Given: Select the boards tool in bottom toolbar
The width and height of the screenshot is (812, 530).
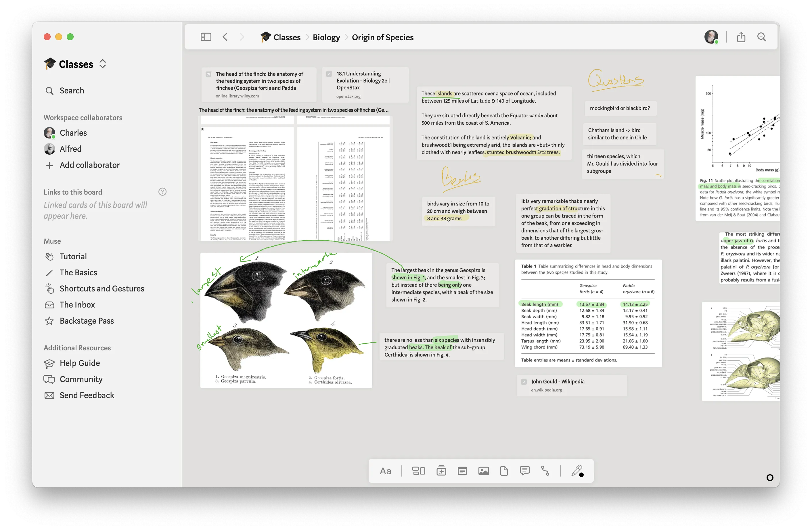Looking at the screenshot, I should pos(419,471).
